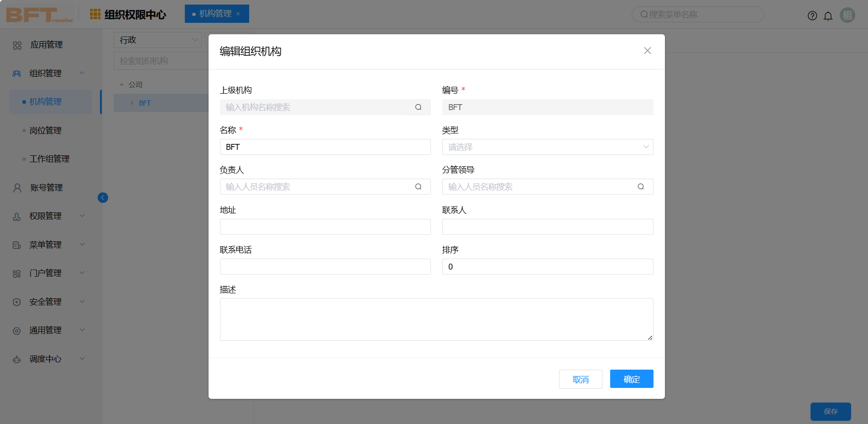Click the search icon in 上级机构 field
This screenshot has height=424, width=868.
click(x=418, y=107)
